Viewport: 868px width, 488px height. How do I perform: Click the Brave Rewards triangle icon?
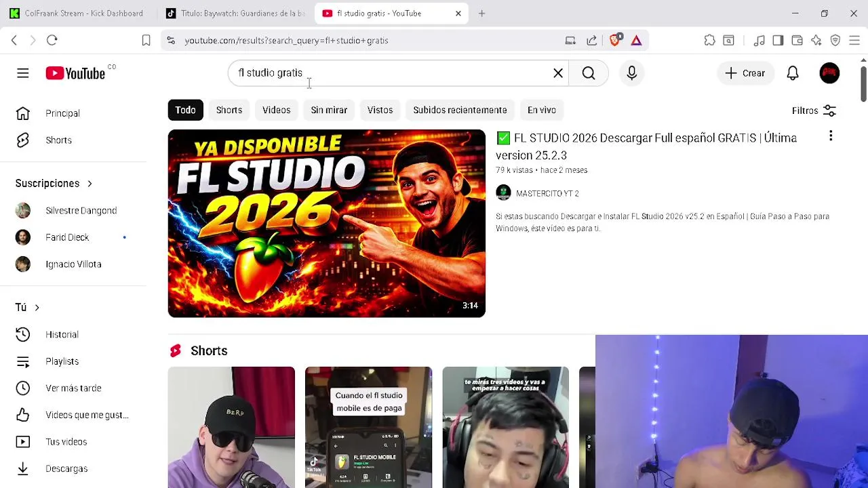coord(636,41)
